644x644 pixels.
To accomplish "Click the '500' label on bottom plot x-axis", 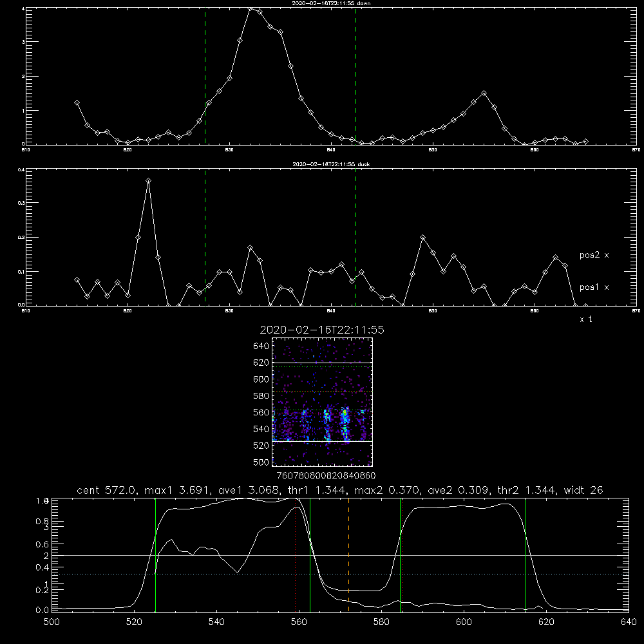I will click(52, 621).
